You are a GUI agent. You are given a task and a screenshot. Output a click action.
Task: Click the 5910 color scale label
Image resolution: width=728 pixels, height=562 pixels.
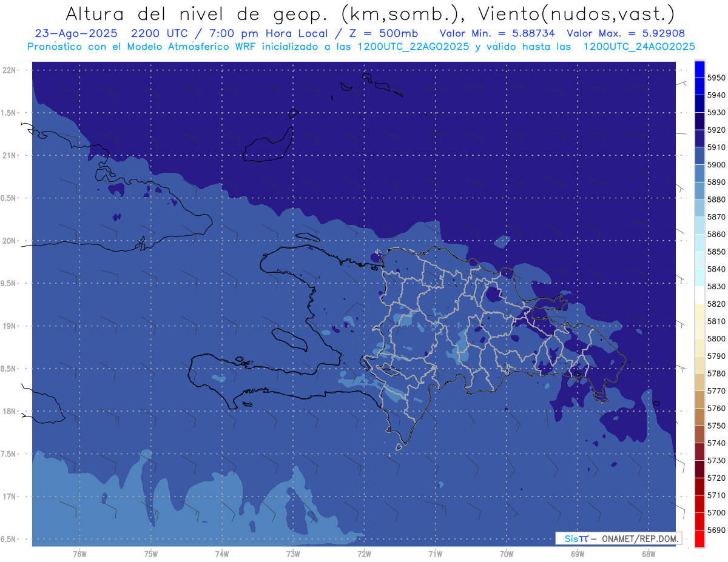(x=716, y=147)
